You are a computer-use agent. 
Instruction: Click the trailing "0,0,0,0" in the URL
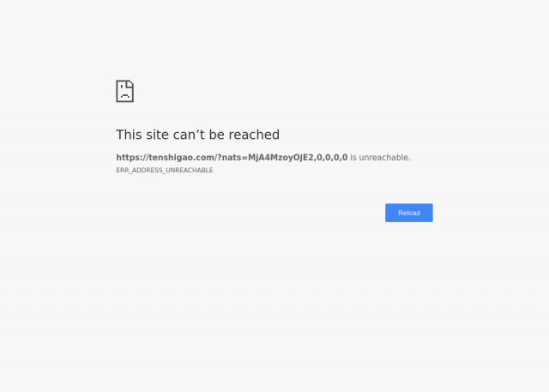point(332,158)
